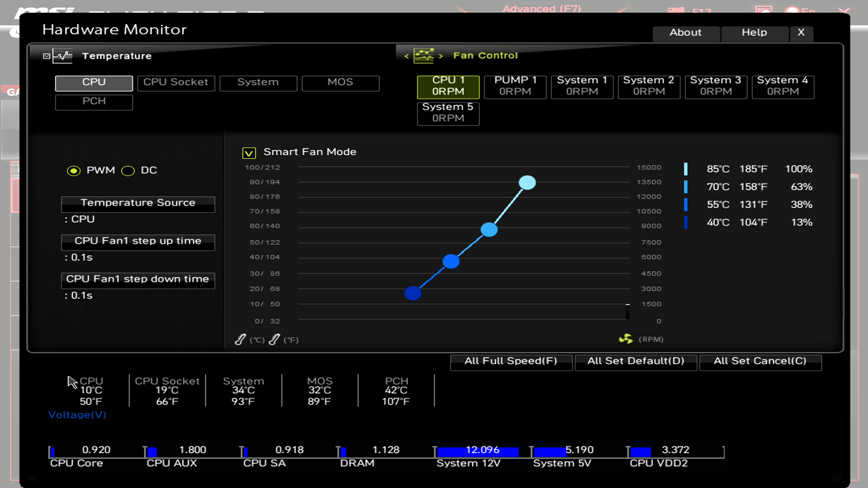
Task: Click All Set Default button
Action: point(636,361)
